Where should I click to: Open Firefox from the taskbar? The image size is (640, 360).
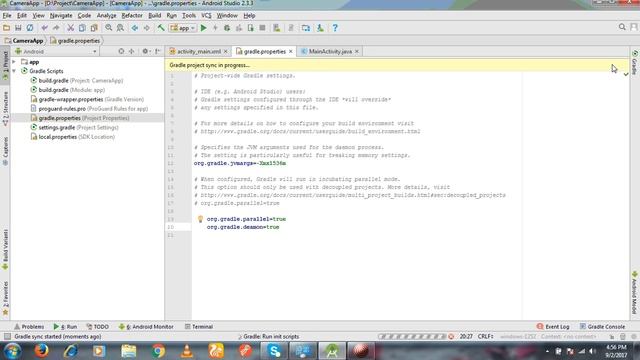(41, 351)
